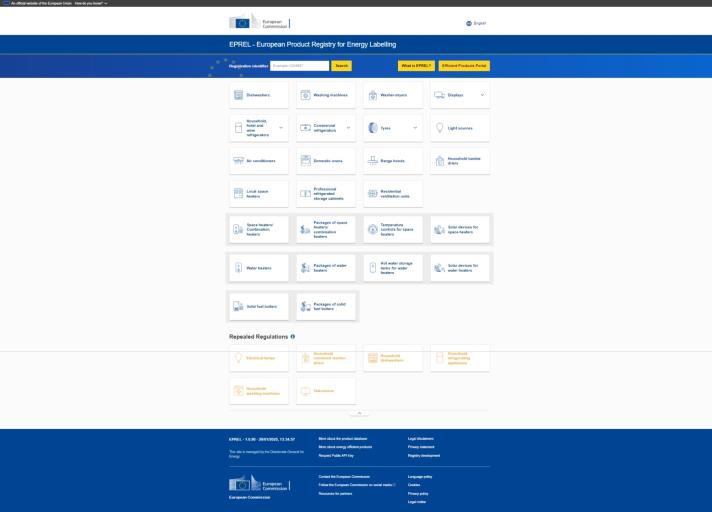Viewport: 712px width, 512px height.
Task: Choose the Air conditioners icon
Action: pos(238,161)
